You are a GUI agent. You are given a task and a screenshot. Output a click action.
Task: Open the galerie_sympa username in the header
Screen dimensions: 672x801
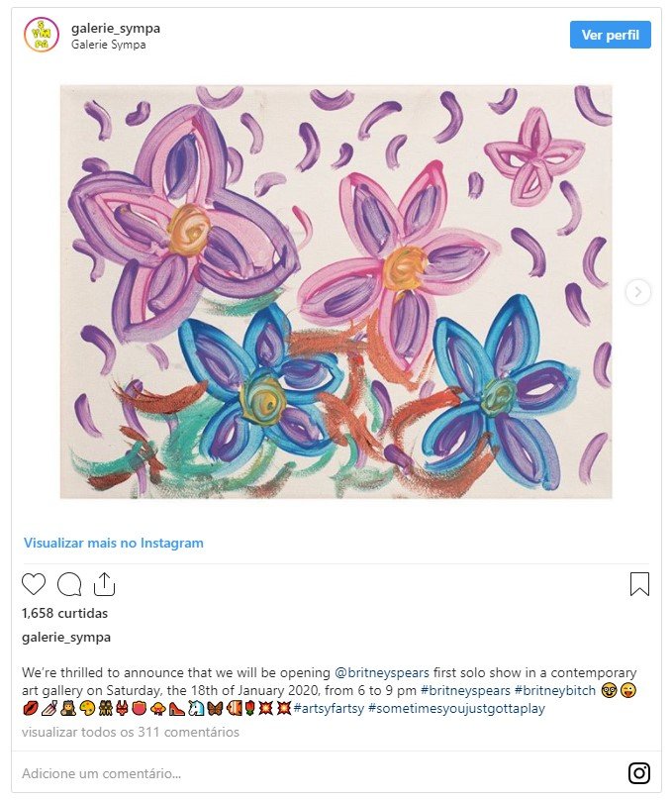(116, 28)
